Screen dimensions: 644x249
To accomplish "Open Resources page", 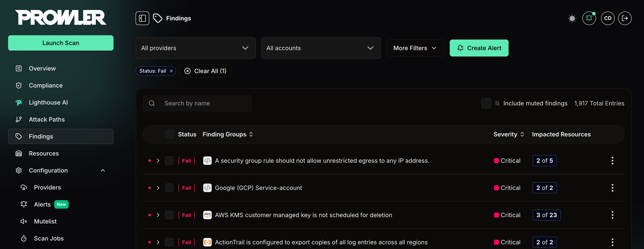I will click(x=61, y=153).
